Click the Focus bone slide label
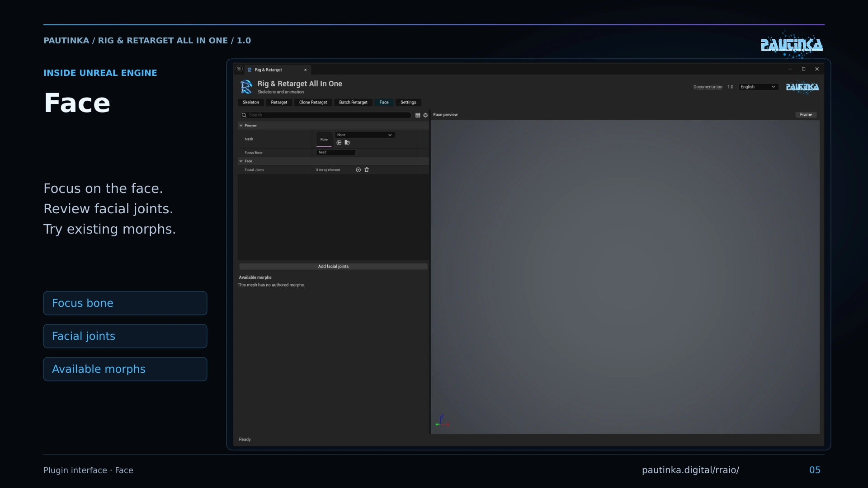The image size is (868, 488). pyautogui.click(x=125, y=303)
